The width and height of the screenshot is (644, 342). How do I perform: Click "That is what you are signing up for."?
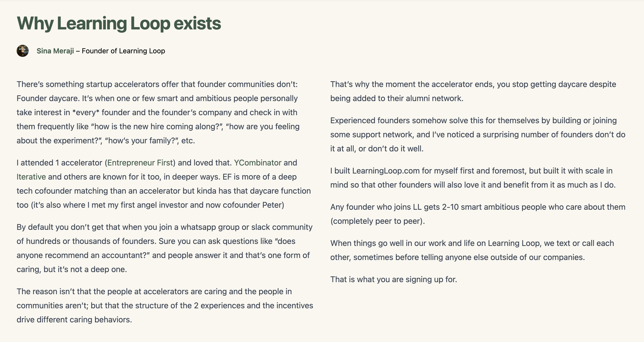pyautogui.click(x=394, y=279)
